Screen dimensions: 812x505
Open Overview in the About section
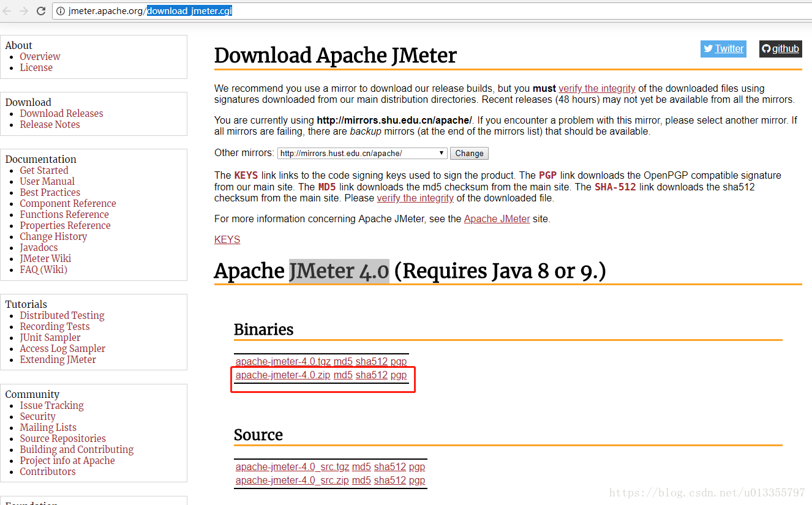[40, 56]
